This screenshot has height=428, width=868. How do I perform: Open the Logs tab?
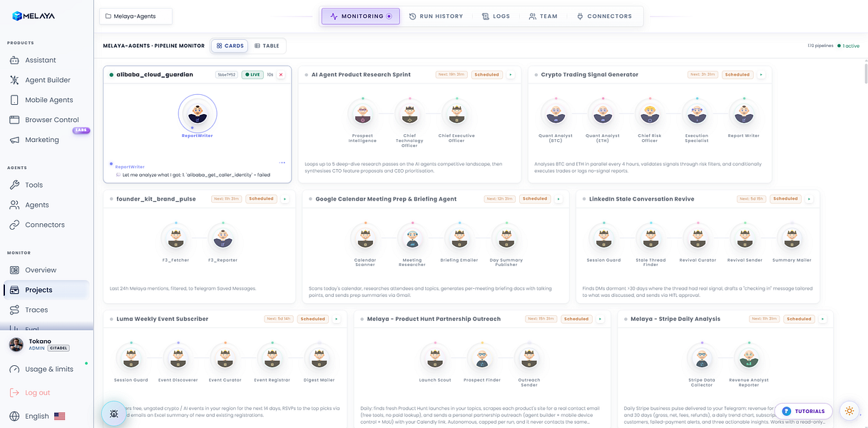pos(496,16)
